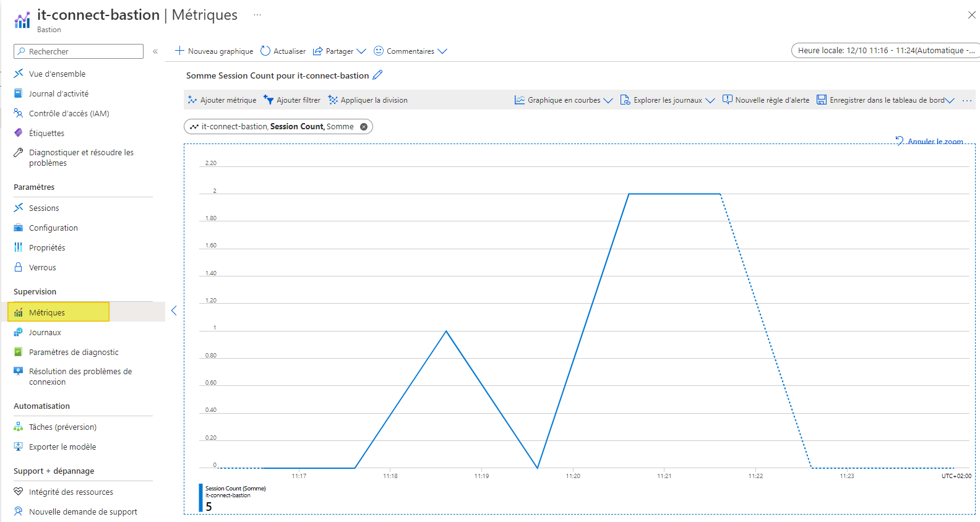Collapse the sidebar with double chevron
The height and width of the screenshot is (522, 980).
click(x=155, y=51)
